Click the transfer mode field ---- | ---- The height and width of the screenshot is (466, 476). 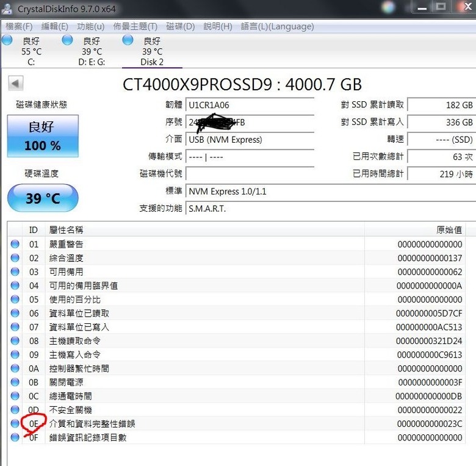(x=250, y=157)
